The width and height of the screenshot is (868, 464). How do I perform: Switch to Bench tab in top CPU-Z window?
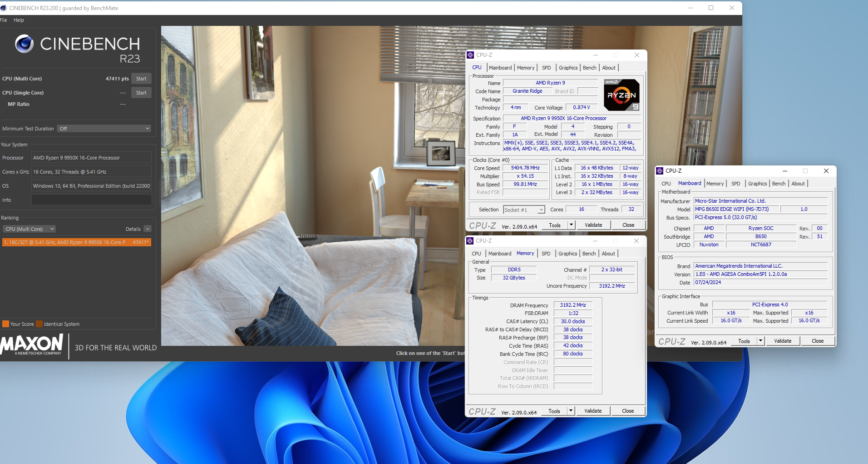(589, 68)
